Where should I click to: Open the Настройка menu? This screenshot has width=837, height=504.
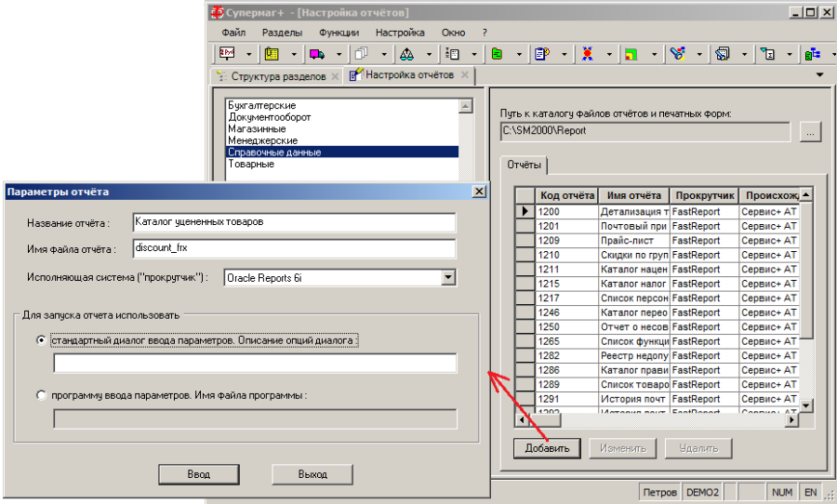pos(400,33)
